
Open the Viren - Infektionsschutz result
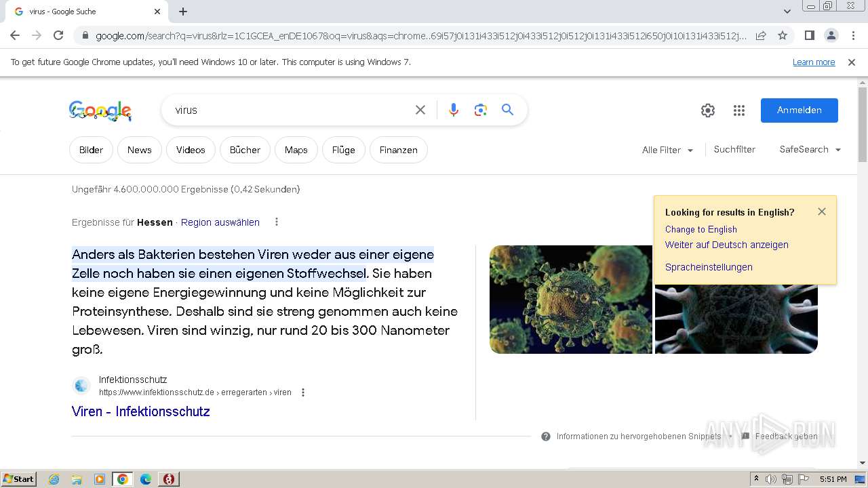141,411
